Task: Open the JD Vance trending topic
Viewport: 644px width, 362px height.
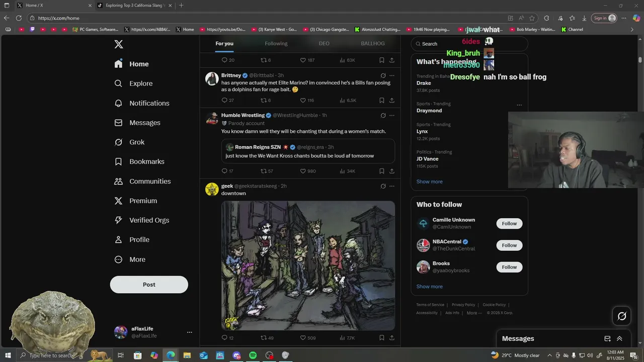Action: point(427,159)
